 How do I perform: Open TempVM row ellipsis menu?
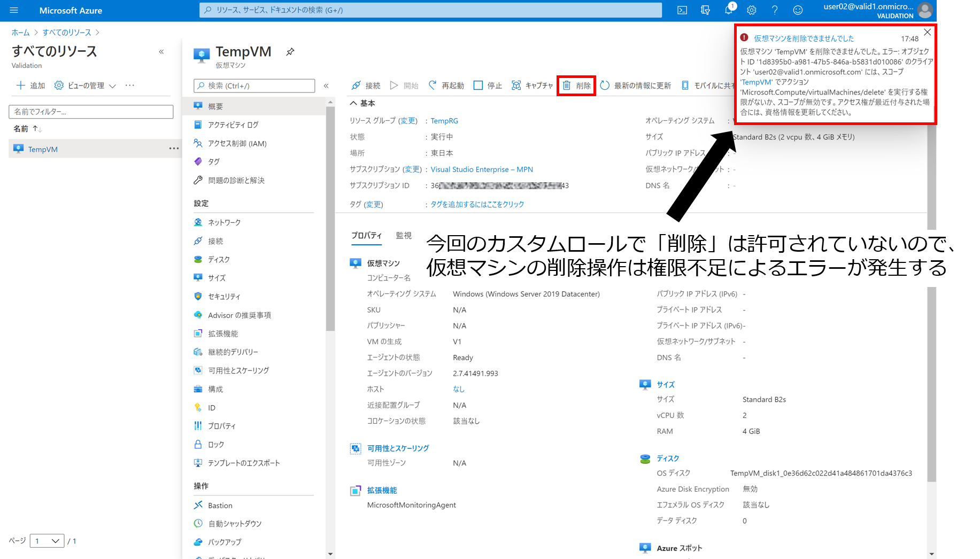[x=174, y=149]
